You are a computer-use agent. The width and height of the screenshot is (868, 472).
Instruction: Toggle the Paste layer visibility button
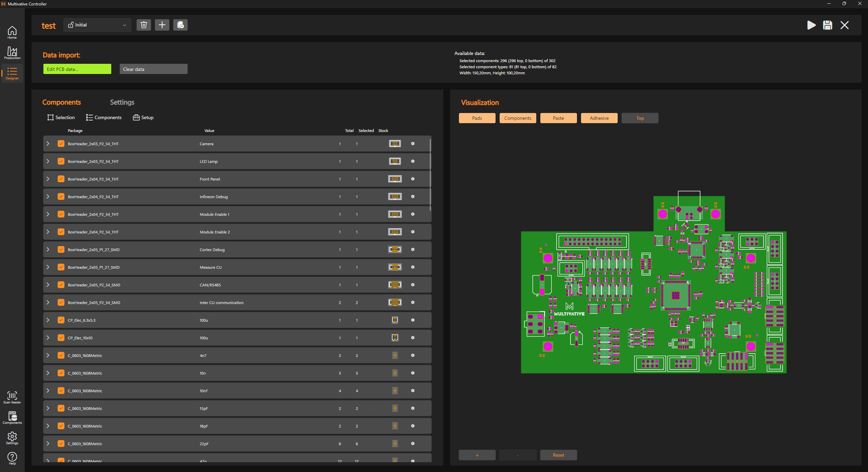point(558,118)
